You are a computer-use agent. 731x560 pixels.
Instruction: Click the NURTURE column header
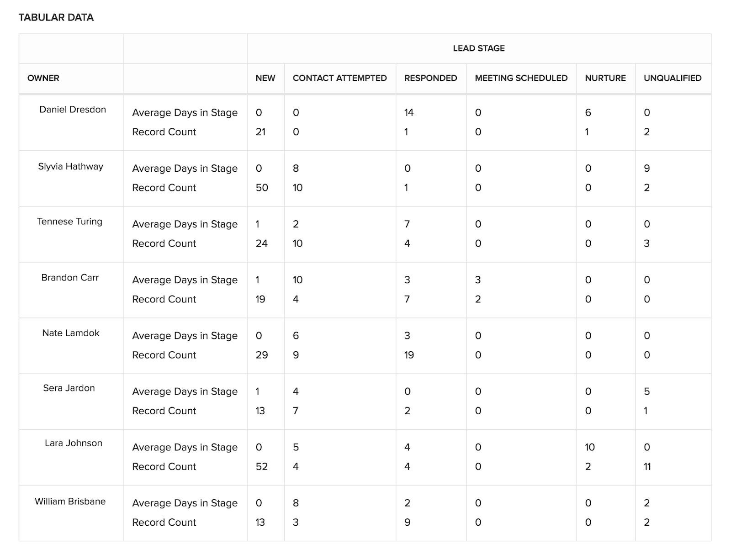(605, 78)
